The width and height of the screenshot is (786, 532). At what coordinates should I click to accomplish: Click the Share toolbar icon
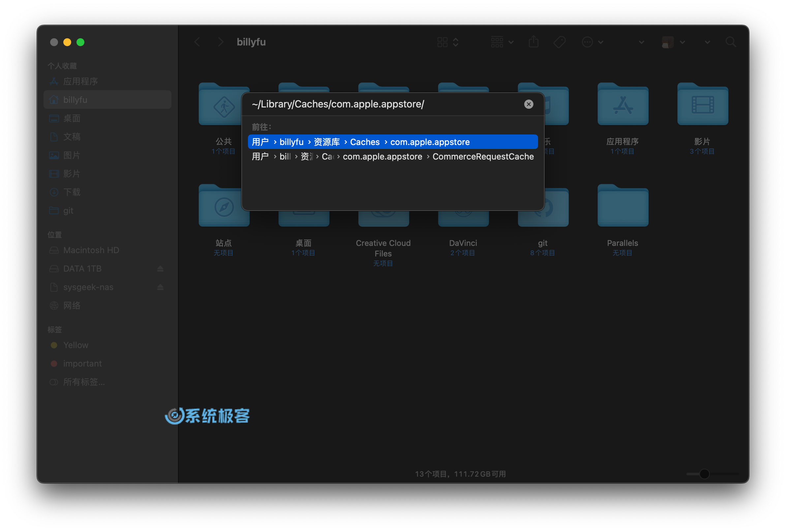(533, 42)
